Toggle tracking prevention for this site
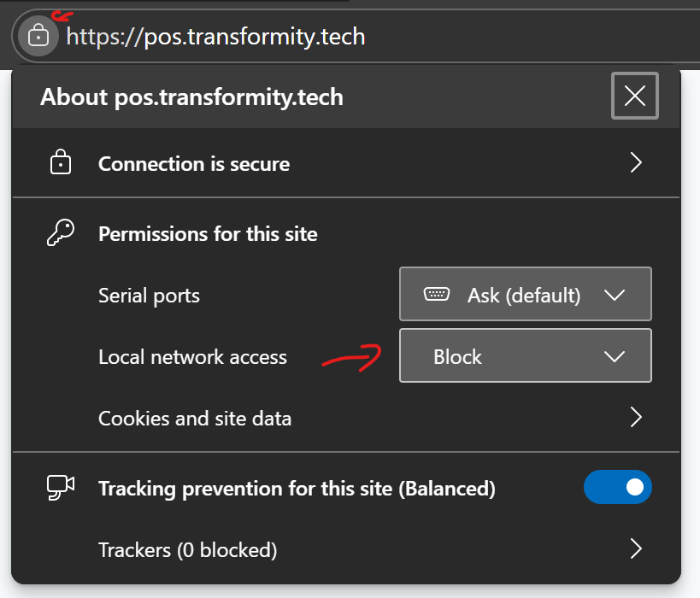Image resolution: width=700 pixels, height=598 pixels. (x=617, y=488)
